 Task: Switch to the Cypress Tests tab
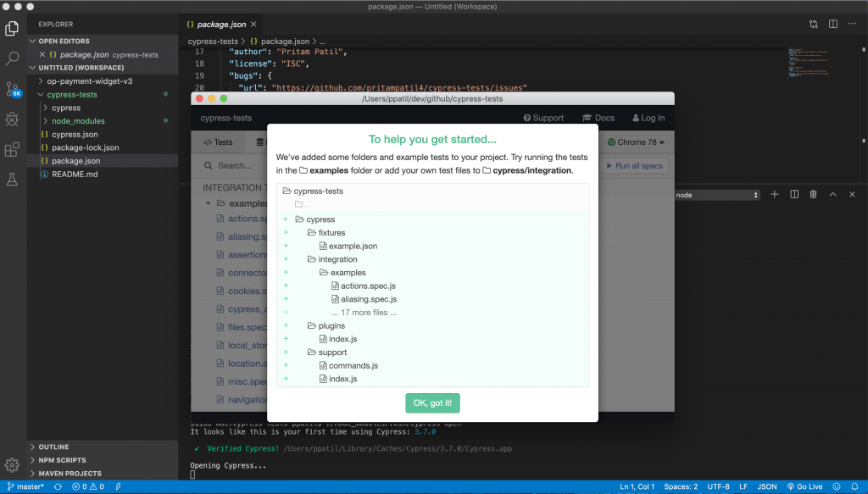coord(218,142)
